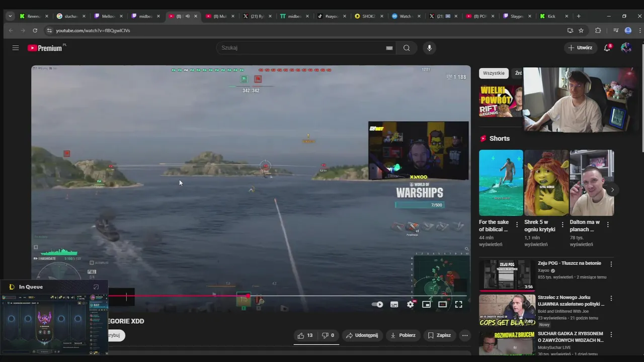Open video settings gear
Image resolution: width=644 pixels, height=362 pixels.
click(411, 304)
